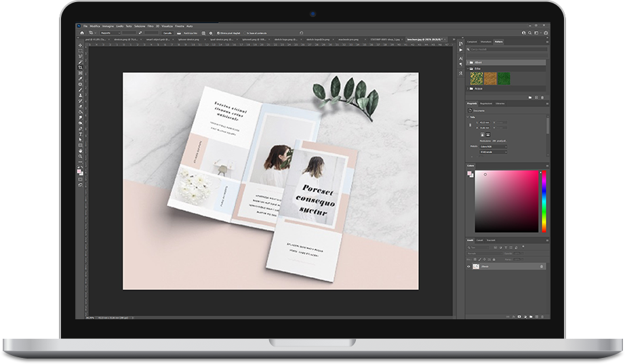Open the Librerie tab
This screenshot has width=625, height=364.
click(x=500, y=103)
